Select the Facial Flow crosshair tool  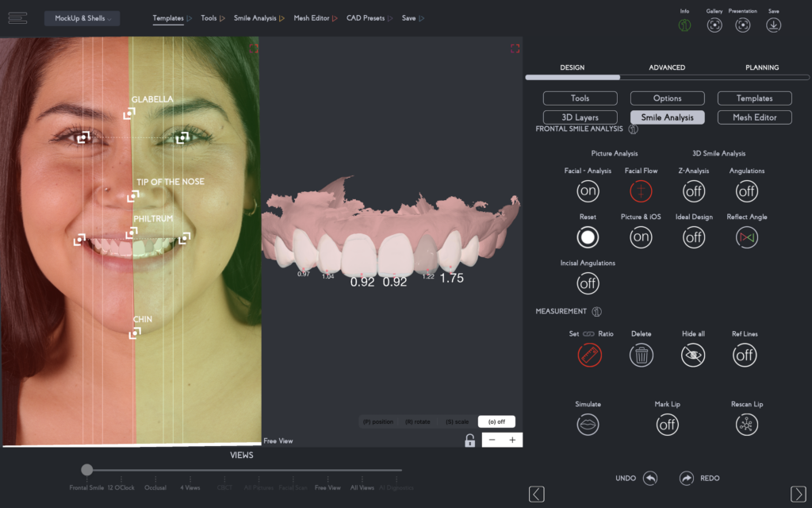[641, 190]
